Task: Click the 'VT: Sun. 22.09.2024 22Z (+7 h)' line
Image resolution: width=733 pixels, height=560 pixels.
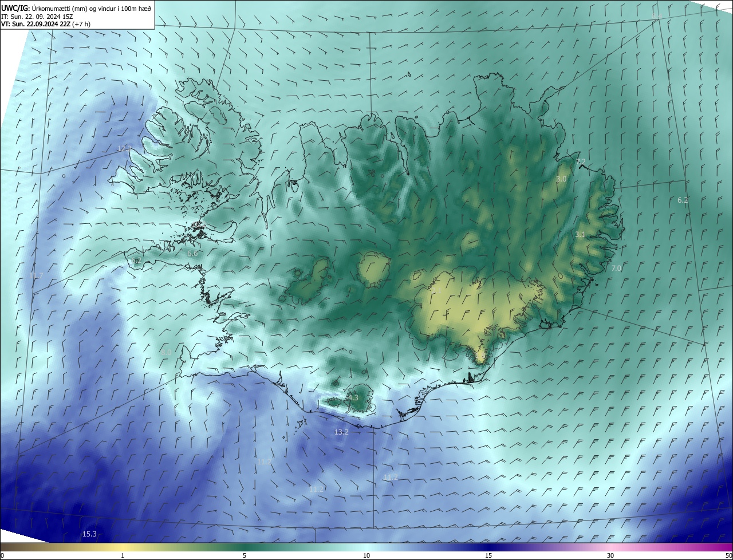Action: (x=45, y=24)
